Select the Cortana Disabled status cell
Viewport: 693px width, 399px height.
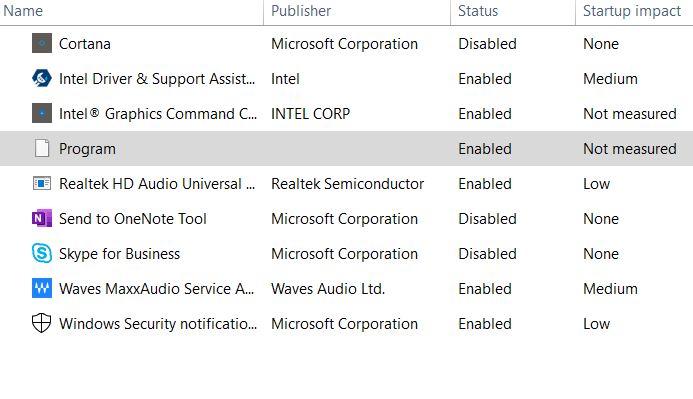pyautogui.click(x=487, y=44)
